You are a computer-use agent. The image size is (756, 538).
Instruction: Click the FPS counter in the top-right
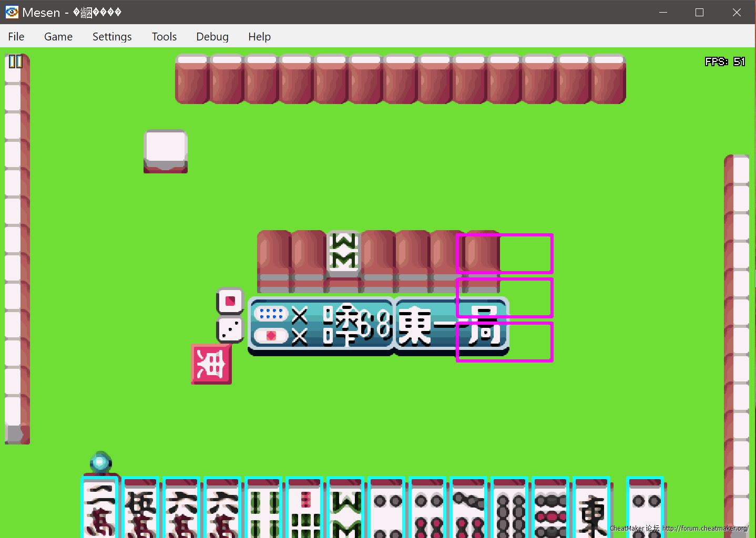point(724,62)
